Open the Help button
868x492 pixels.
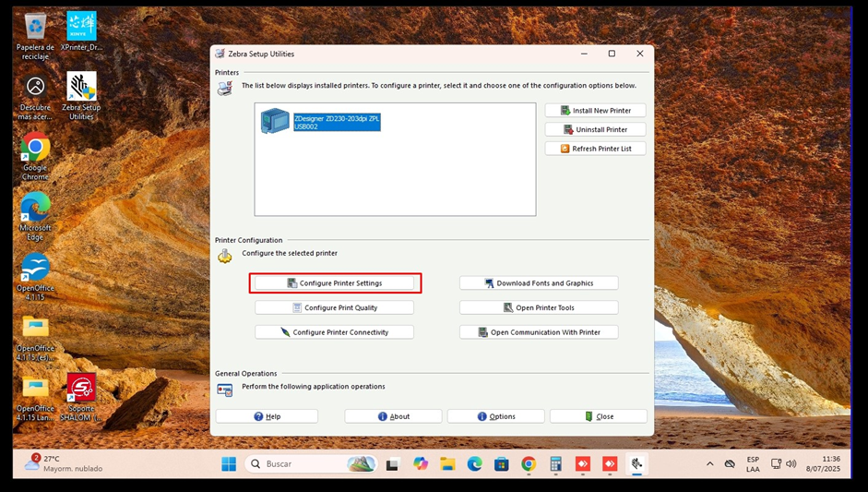tap(267, 416)
